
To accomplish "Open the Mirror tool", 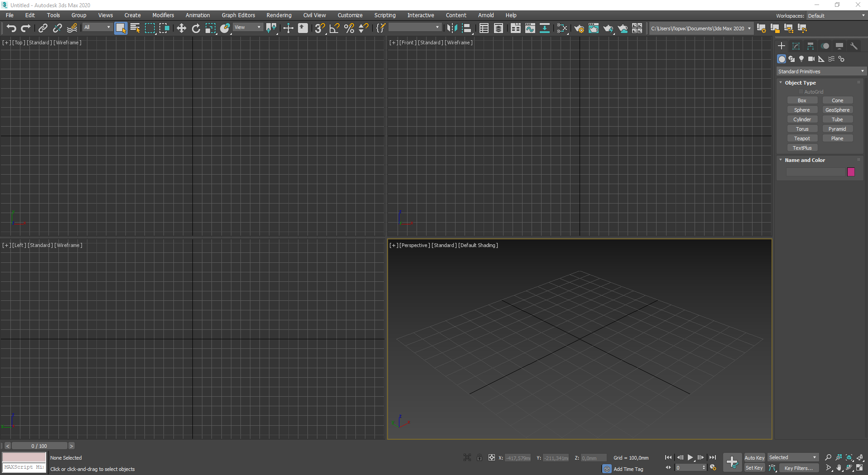I will [451, 28].
